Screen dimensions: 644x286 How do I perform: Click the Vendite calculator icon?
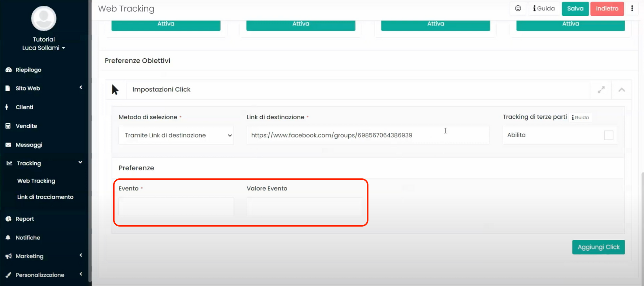tap(8, 126)
